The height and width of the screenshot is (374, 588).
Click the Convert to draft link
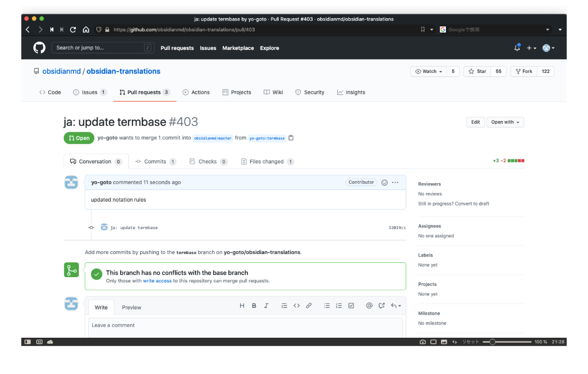472,204
